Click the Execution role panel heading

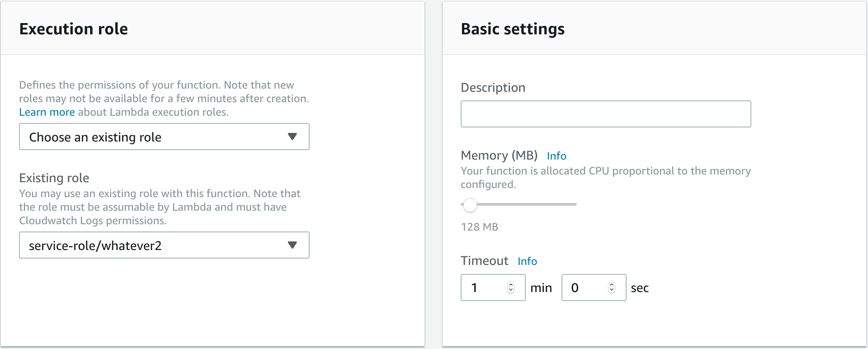coord(74,29)
